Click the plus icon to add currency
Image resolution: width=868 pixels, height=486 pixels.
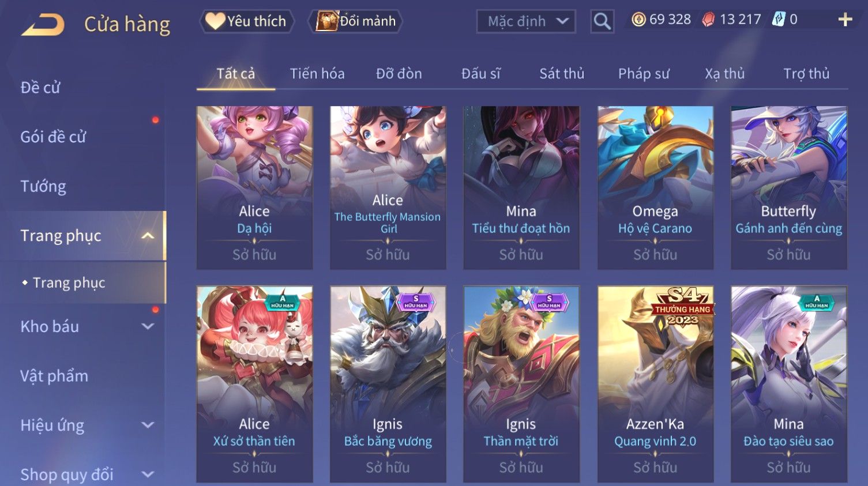[x=845, y=20]
